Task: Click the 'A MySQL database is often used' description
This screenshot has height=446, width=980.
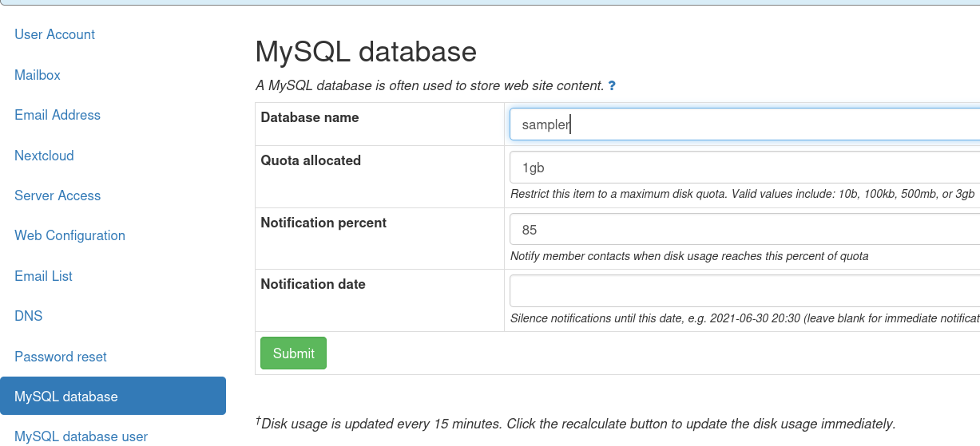Action: 429,85
